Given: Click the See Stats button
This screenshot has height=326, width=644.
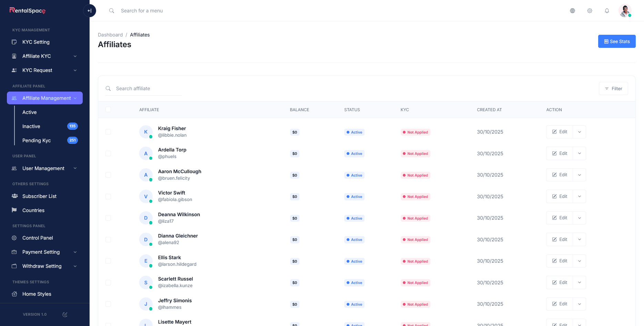Looking at the screenshot, I should [616, 41].
